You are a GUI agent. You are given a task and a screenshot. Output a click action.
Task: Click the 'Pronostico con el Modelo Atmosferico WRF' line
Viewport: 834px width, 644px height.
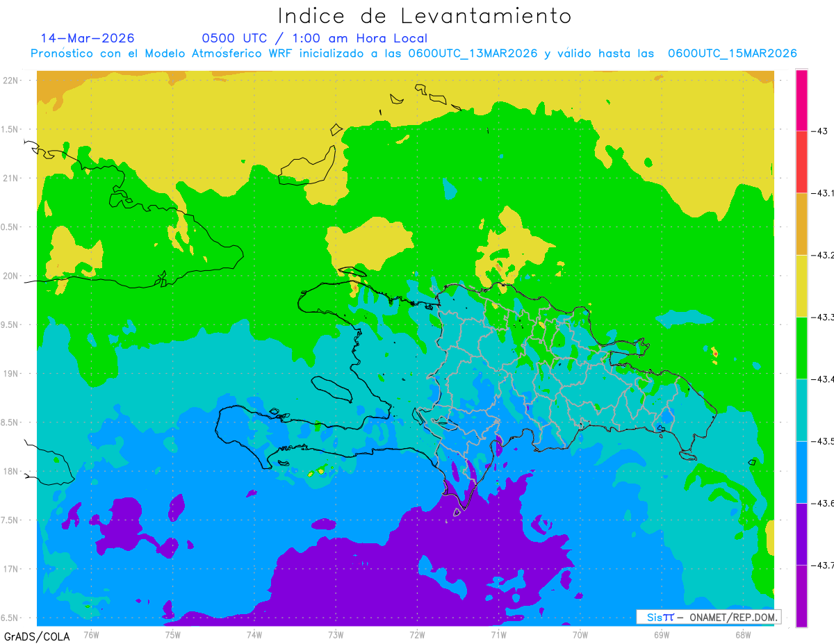click(x=414, y=53)
